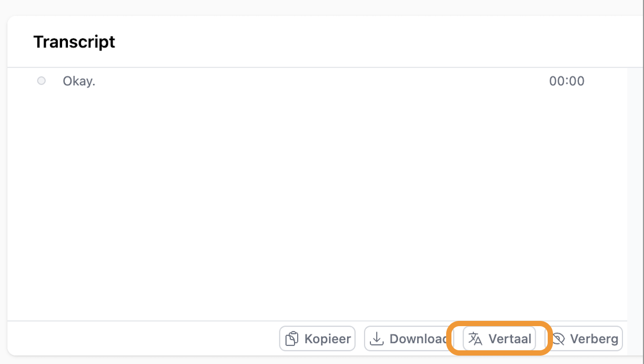Open translation via the Vertaal label
644x364 pixels.
click(x=509, y=339)
